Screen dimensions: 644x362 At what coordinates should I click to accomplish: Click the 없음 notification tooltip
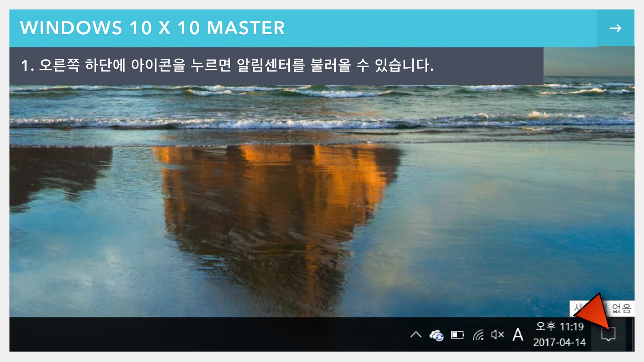click(621, 309)
